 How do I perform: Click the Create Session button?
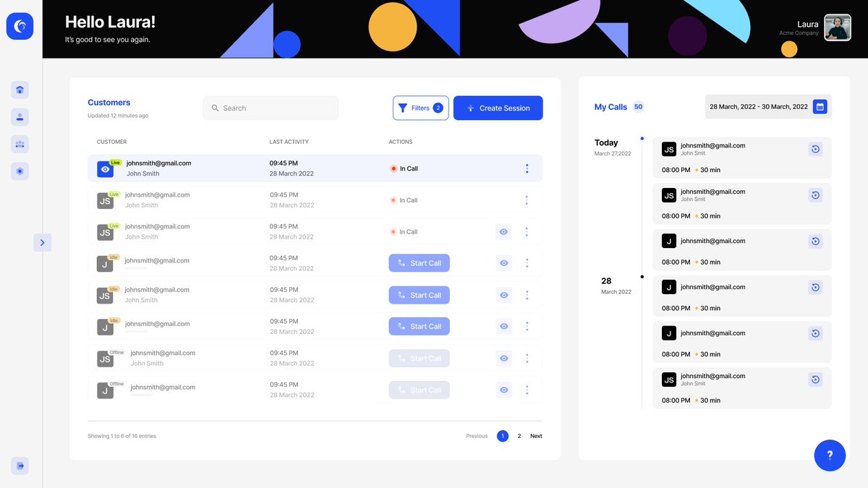tap(498, 108)
